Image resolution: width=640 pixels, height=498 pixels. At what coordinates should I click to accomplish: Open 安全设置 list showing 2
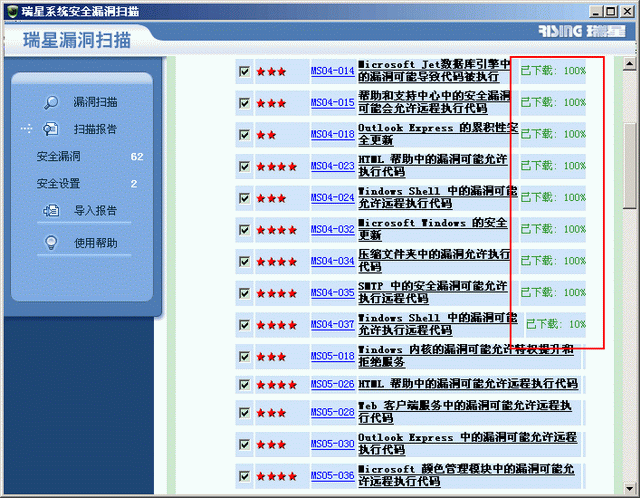coord(87,184)
